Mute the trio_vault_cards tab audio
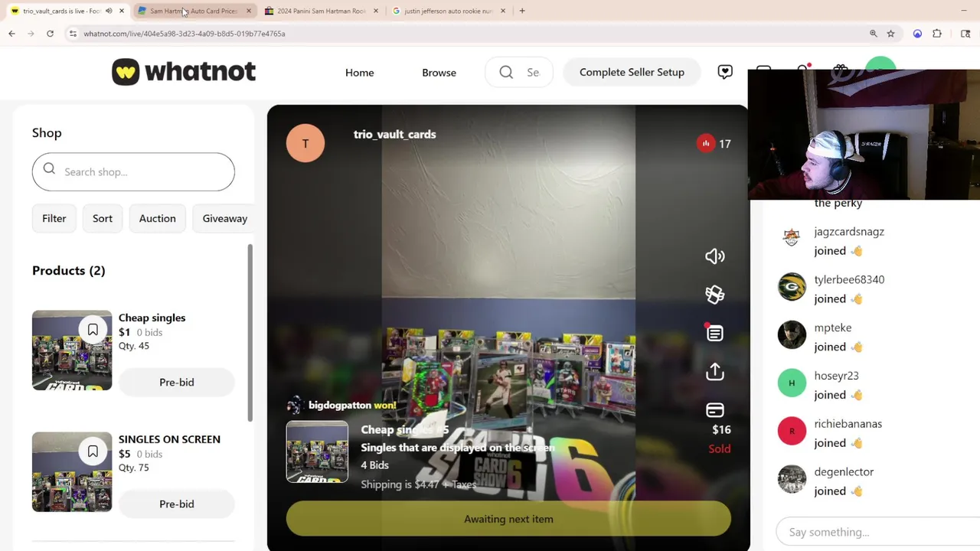The height and width of the screenshot is (551, 980). click(109, 11)
